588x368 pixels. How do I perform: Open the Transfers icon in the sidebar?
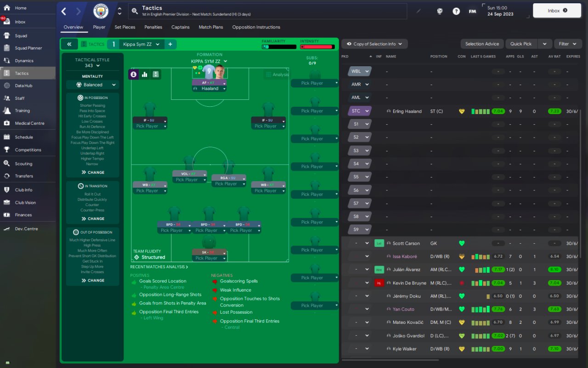pos(6,176)
